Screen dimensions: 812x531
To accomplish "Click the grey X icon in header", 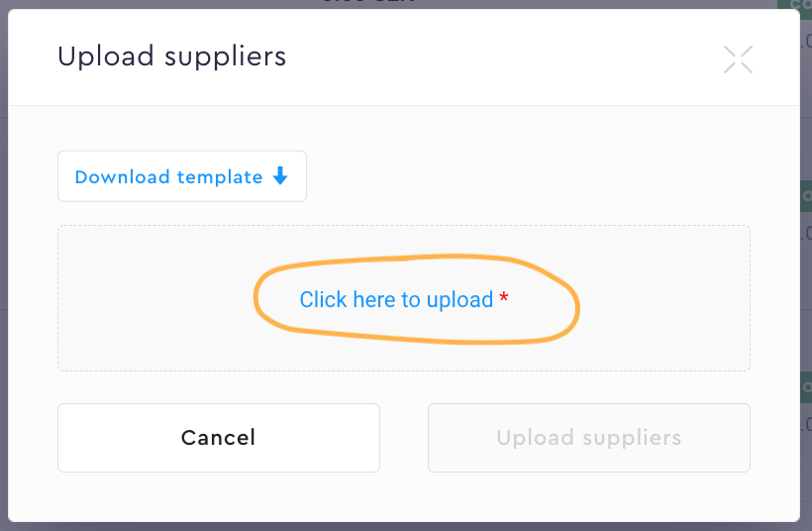I will pos(738,59).
